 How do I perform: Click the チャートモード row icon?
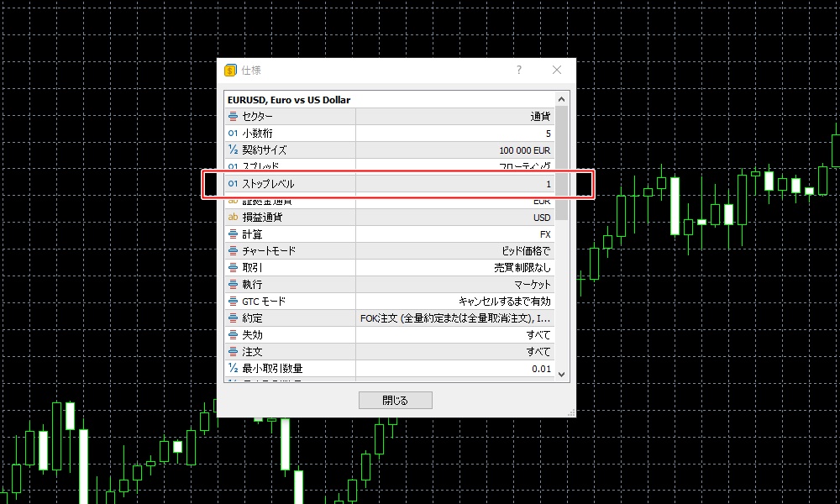234,251
